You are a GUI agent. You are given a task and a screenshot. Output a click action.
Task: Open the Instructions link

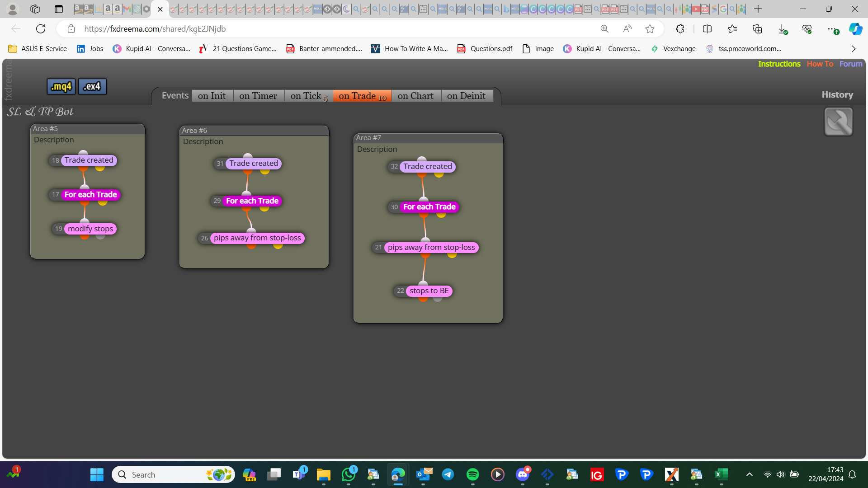(779, 64)
